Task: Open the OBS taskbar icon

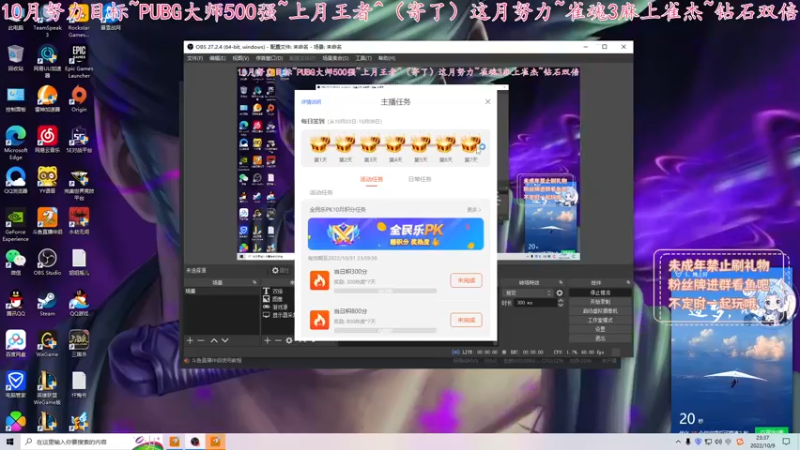Action: (195, 441)
